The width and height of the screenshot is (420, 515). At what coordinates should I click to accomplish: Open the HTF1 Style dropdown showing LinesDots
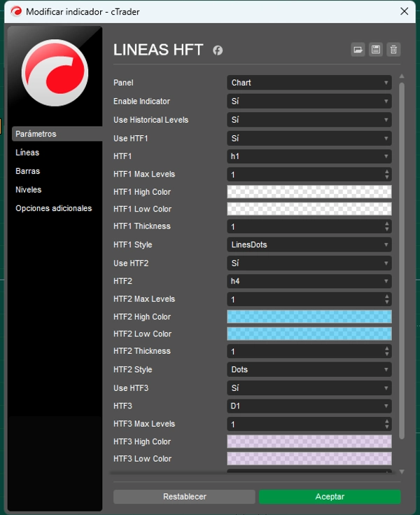point(309,245)
